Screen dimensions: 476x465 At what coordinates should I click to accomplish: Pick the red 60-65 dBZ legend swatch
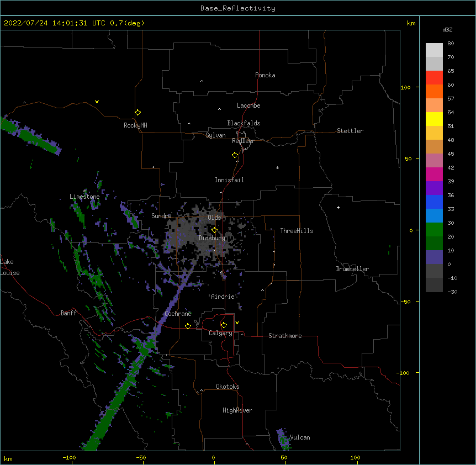click(434, 77)
